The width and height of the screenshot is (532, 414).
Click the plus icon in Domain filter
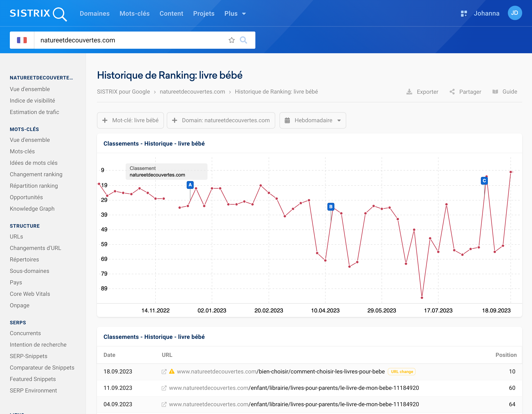click(174, 120)
